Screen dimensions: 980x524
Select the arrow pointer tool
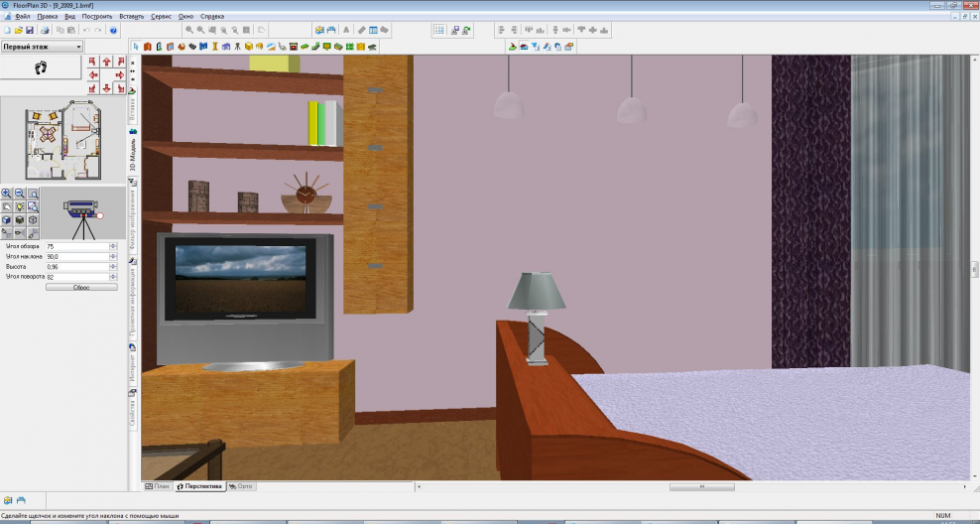(x=136, y=47)
